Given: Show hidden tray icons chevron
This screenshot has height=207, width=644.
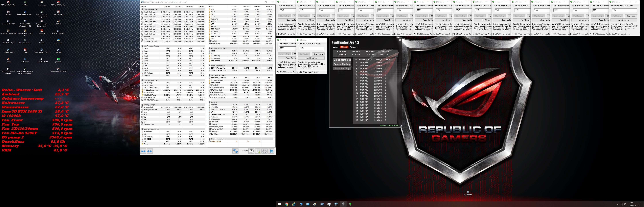Looking at the screenshot, I should (618, 204).
